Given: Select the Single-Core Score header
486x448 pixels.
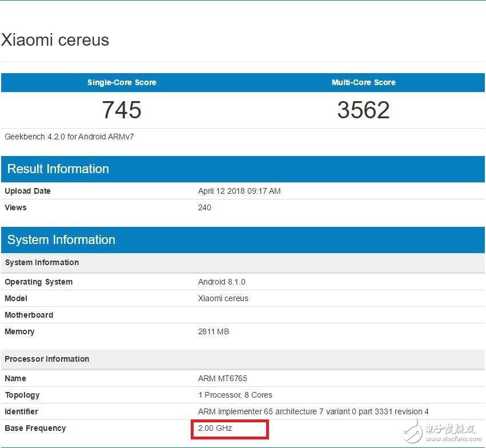Looking at the screenshot, I should tap(122, 82).
